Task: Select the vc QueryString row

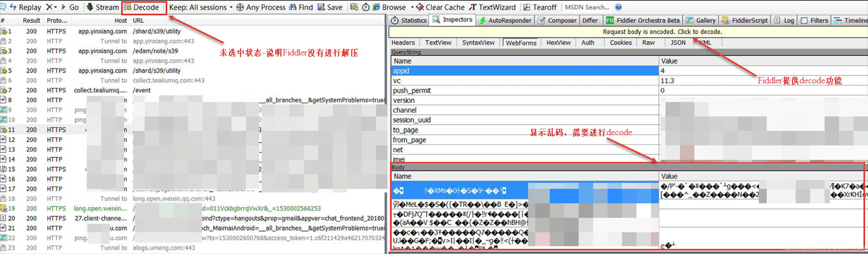Action: tap(629, 81)
